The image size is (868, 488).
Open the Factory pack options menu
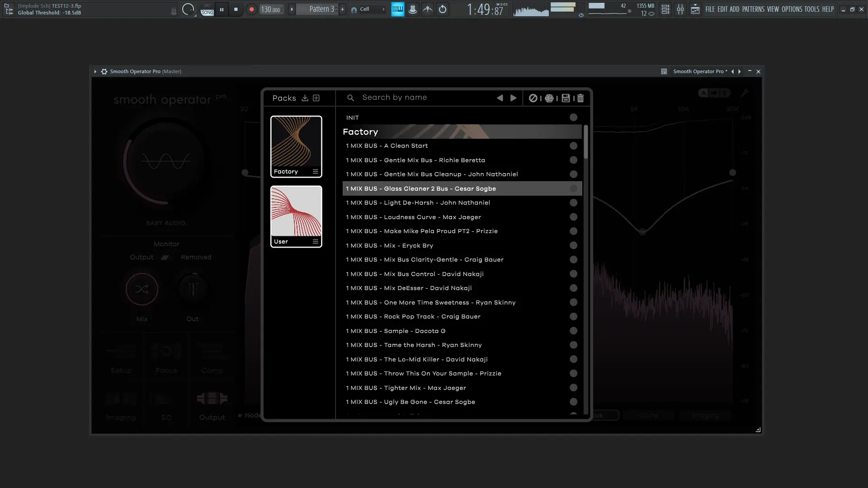pos(316,172)
